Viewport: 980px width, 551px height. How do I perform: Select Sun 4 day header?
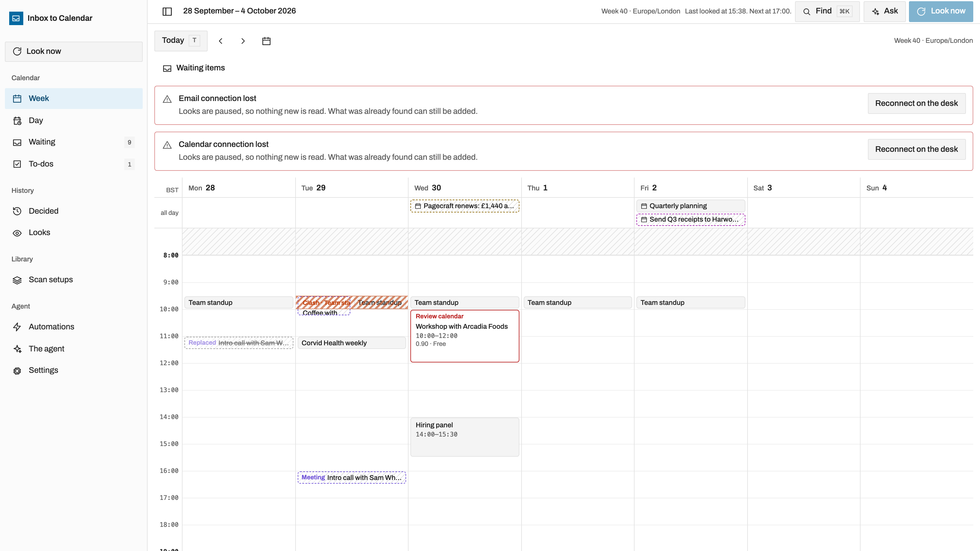876,188
